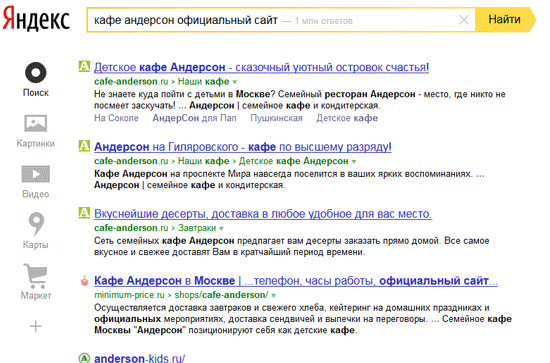Image resolution: width=550 pixels, height=363 pixels.
Task: Switch to Видео label in sidebar
Action: click(36, 194)
